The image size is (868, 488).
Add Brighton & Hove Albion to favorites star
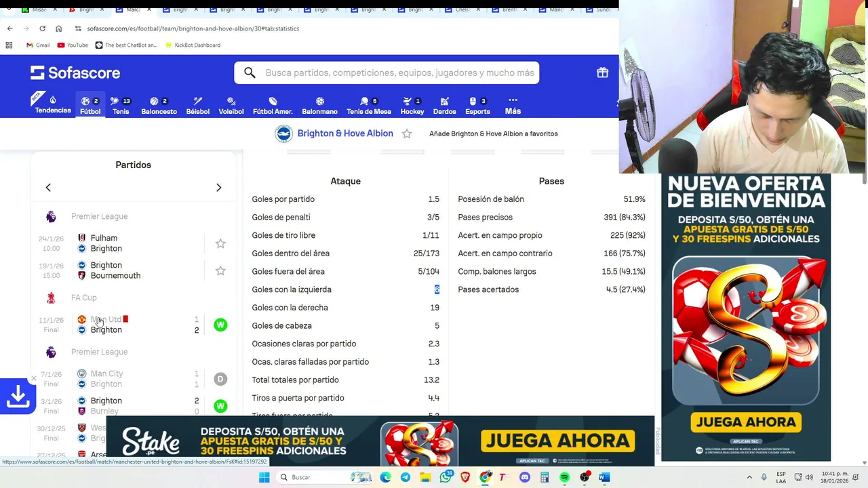(x=407, y=134)
